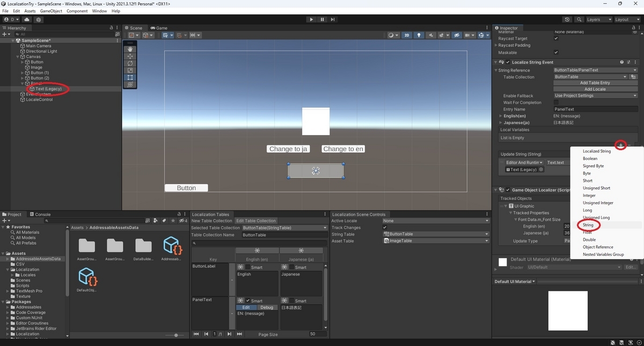
Task: Toggle the Localize String Event enabled checkbox
Action: pyautogui.click(x=508, y=62)
